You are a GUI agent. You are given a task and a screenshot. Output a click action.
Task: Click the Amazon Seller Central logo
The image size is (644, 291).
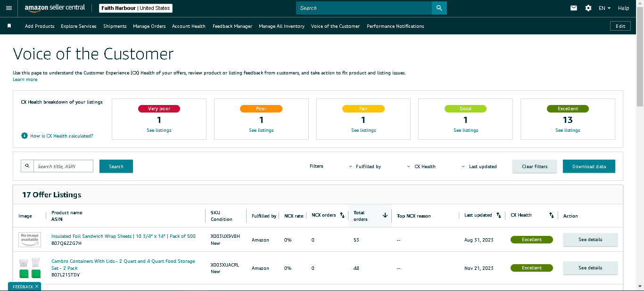pos(55,8)
